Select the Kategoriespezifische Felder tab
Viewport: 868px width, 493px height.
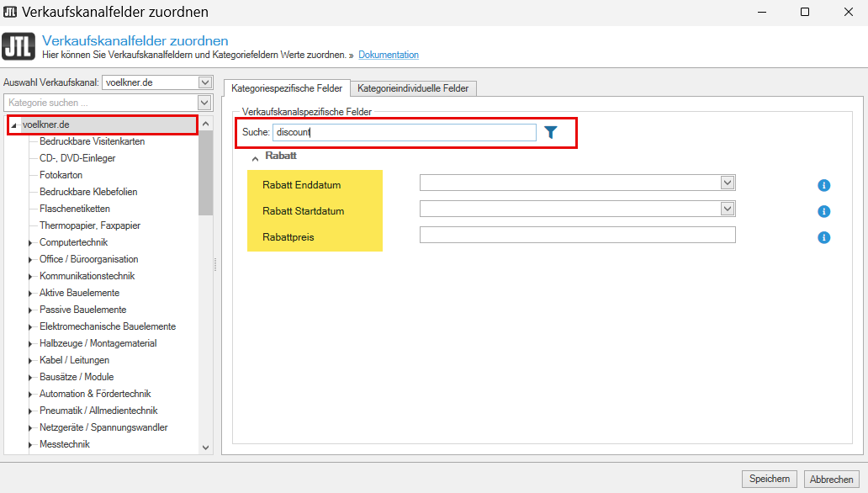click(287, 87)
